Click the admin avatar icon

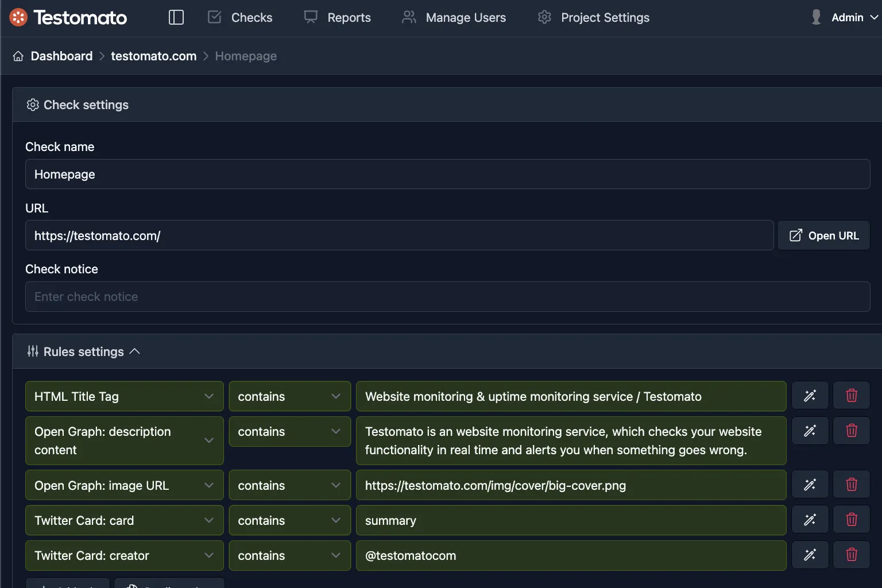815,17
